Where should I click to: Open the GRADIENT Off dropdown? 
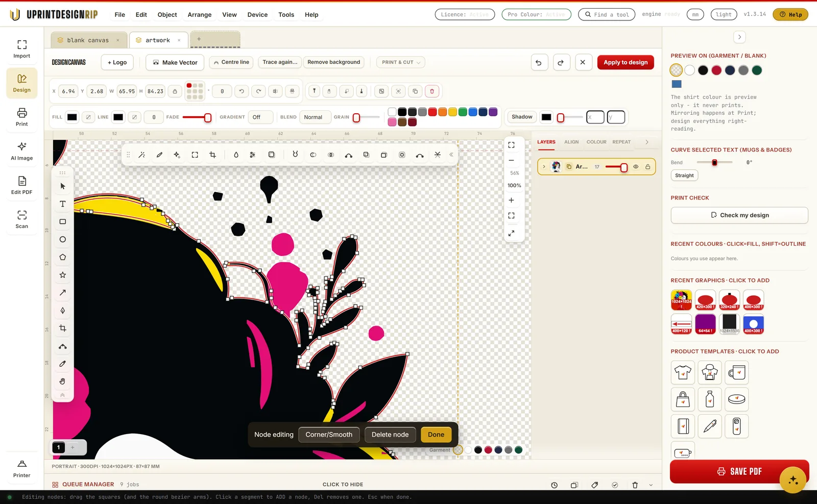[260, 117]
